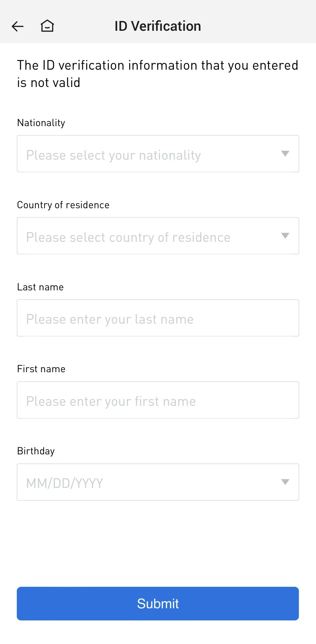The height and width of the screenshot is (644, 316).
Task: Open the Birthday date picker arrow
Action: tap(285, 482)
